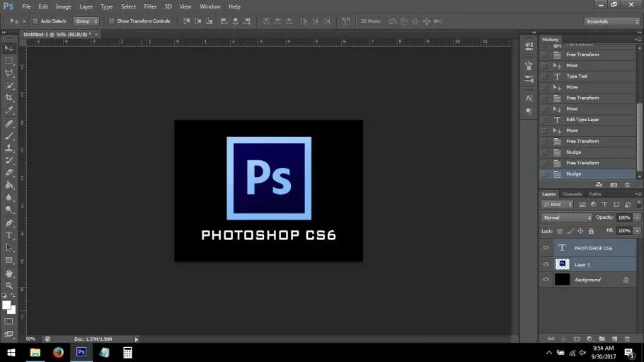Viewport: 644px width, 362px height.
Task: Select the Edit Type Layer history state
Action: (x=588, y=120)
